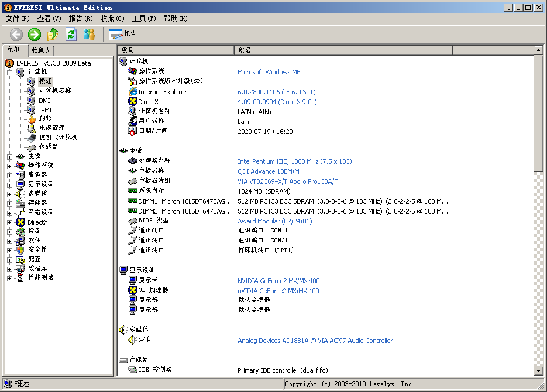Expand the DirectX tree node
The width and height of the screenshot is (547, 392).
click(x=10, y=222)
